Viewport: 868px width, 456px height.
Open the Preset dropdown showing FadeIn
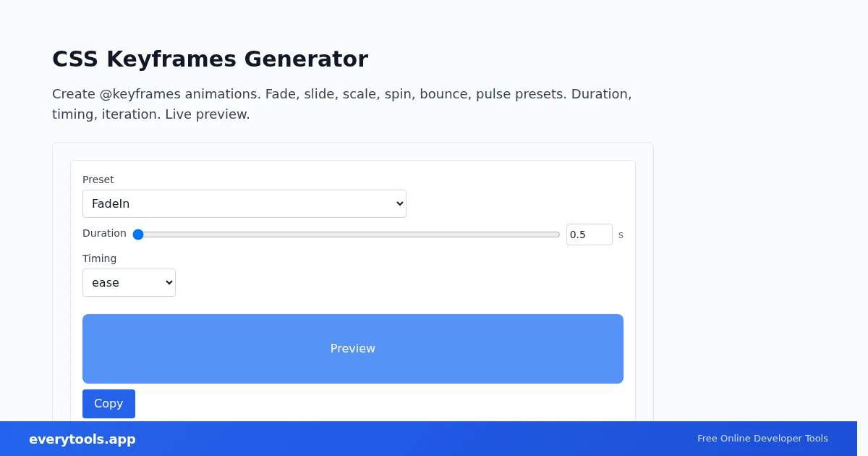point(244,203)
